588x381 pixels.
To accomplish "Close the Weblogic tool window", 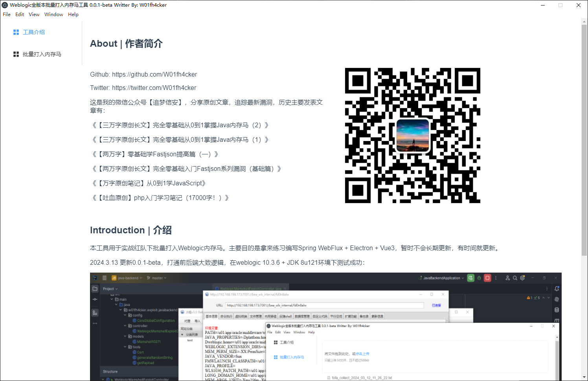I will pos(579,5).
